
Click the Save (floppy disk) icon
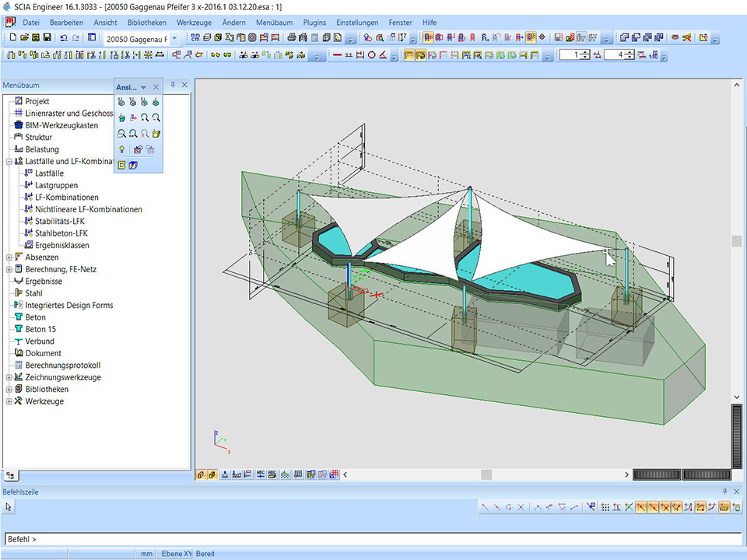point(47,37)
